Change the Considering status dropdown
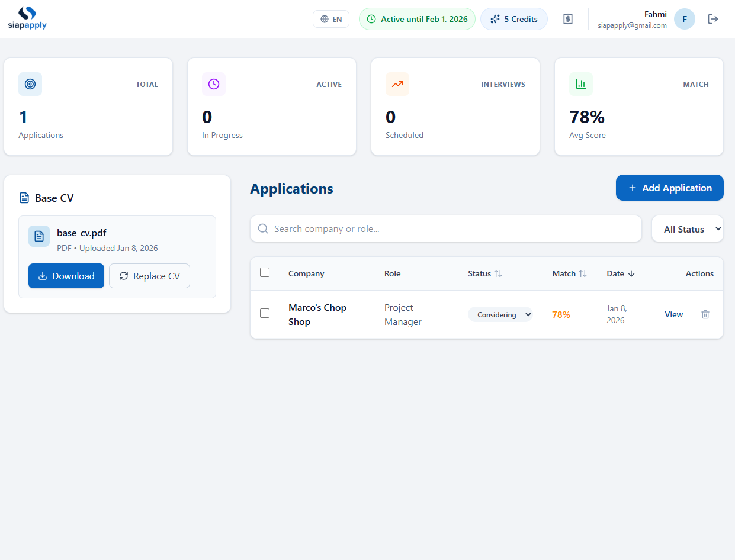 click(x=500, y=314)
